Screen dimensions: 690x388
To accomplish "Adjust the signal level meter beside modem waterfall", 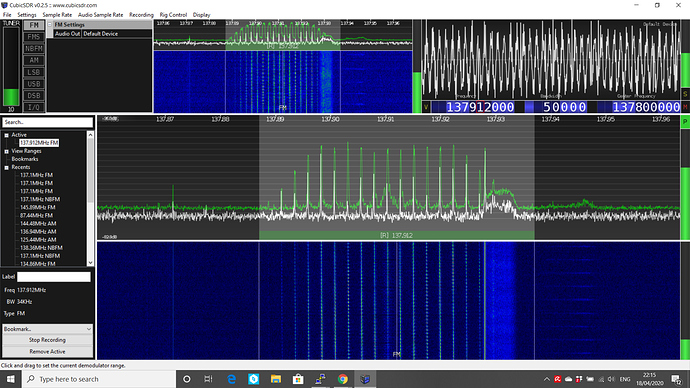I will click(x=417, y=66).
